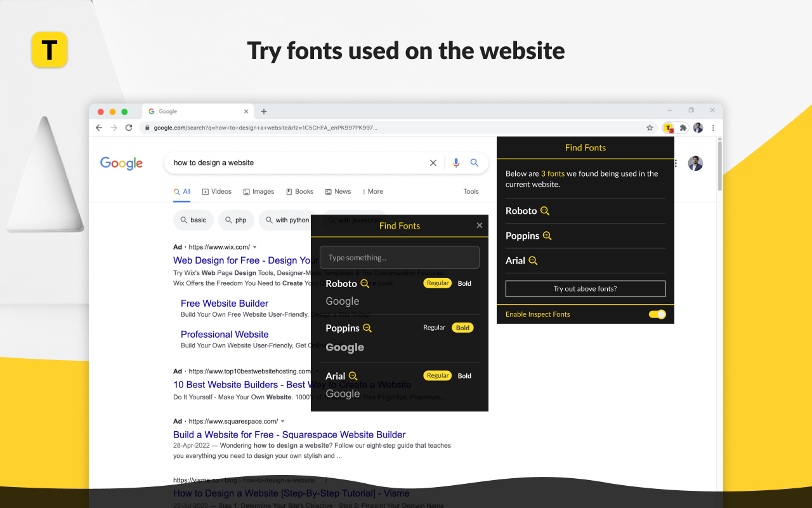Click the '3 fonts' highlighted text

pyautogui.click(x=553, y=173)
